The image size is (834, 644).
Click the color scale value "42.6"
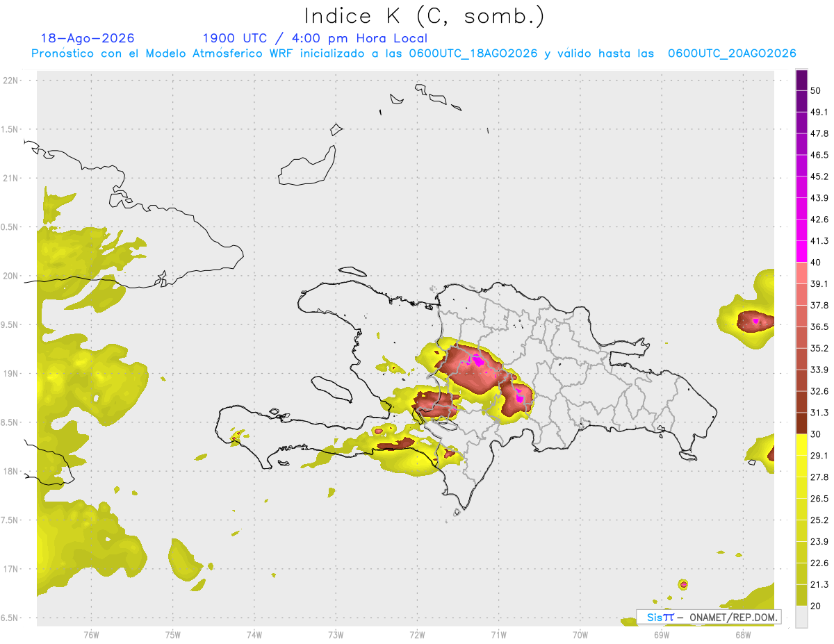click(819, 220)
